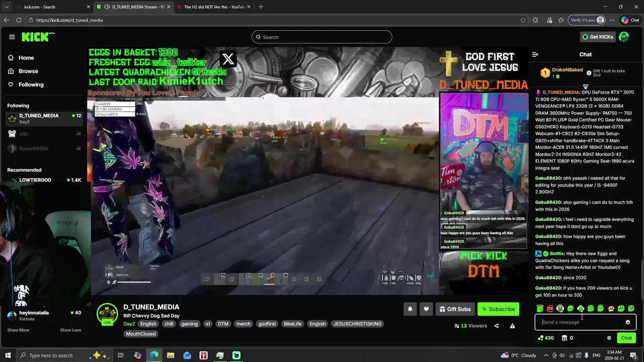Select Ryzen5900x channel in Following list
The width and height of the screenshot is (644, 362).
click(x=44, y=148)
